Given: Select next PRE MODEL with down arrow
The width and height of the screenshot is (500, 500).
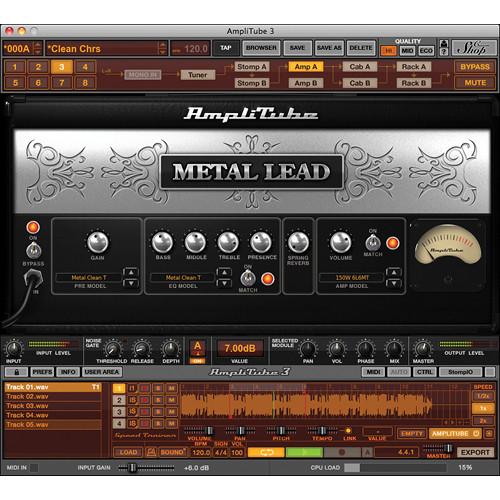Looking at the screenshot, I should coord(131,283).
